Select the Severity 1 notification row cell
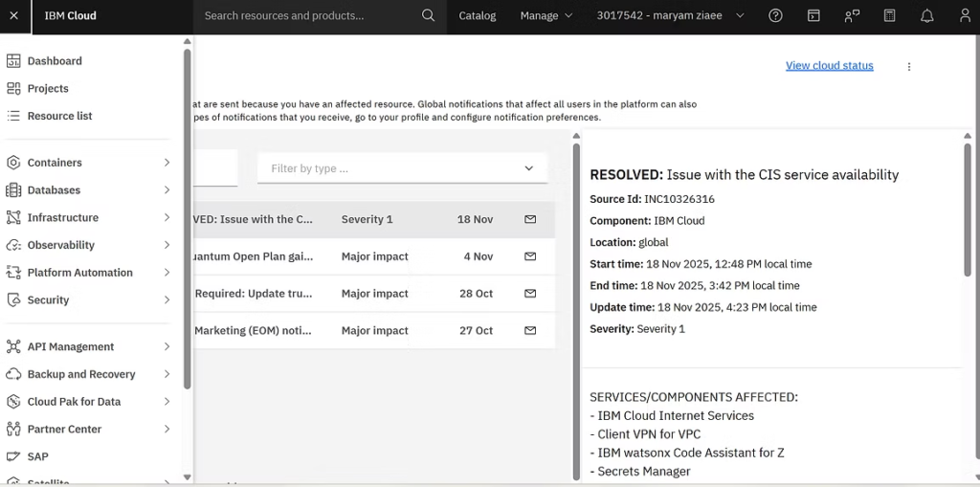 [x=367, y=219]
